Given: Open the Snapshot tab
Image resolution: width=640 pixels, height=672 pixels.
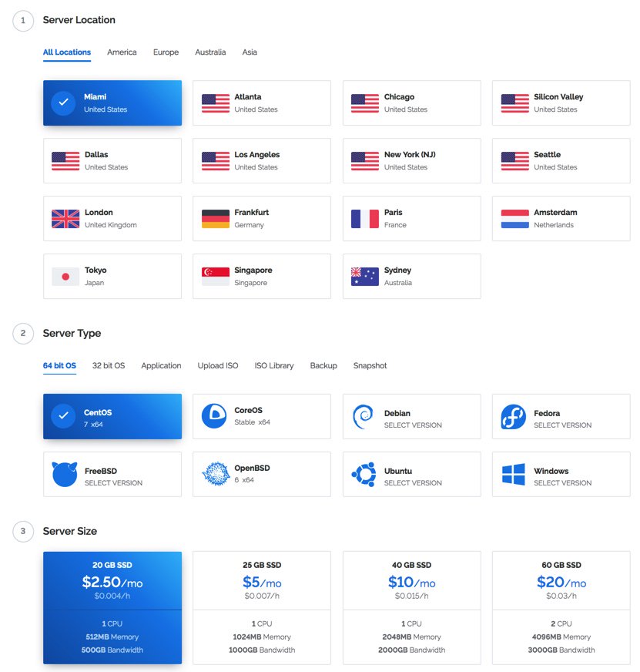Looking at the screenshot, I should (370, 365).
